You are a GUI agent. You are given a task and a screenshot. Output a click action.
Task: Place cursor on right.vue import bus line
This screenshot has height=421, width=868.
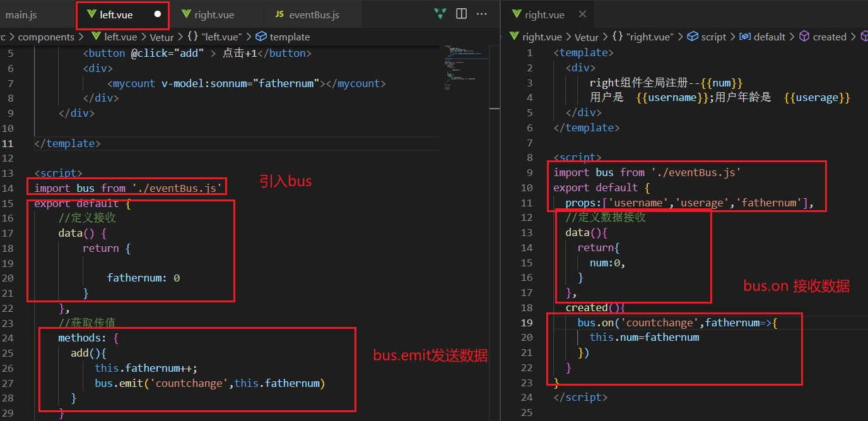click(647, 172)
